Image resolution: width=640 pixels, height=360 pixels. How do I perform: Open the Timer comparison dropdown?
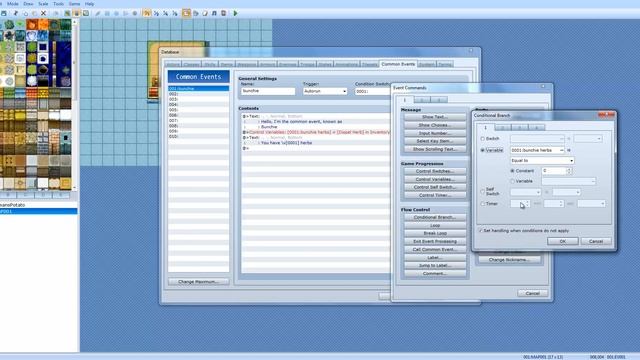(x=591, y=204)
